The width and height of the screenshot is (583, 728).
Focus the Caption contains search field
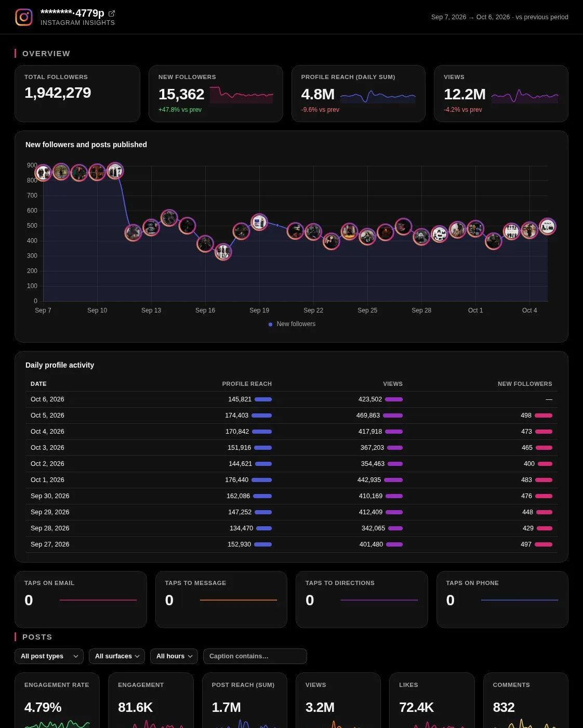(255, 656)
